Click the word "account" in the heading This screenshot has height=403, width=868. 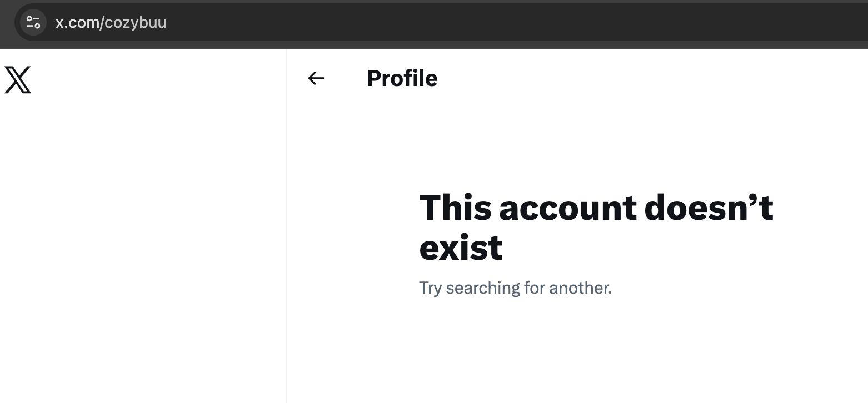click(568, 208)
